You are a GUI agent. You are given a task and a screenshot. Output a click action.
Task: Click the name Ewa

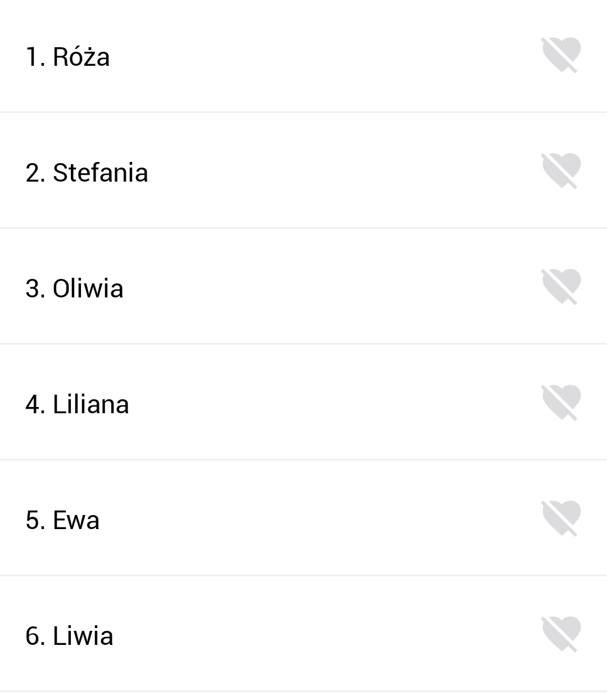[x=76, y=520]
